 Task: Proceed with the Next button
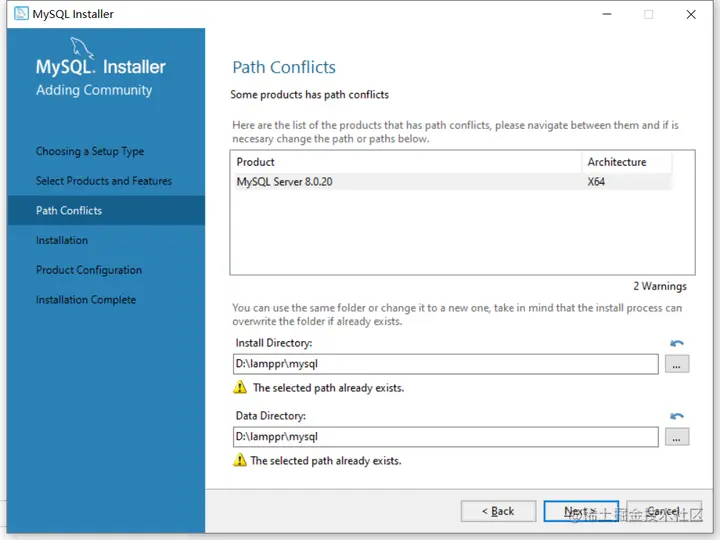[x=581, y=511]
